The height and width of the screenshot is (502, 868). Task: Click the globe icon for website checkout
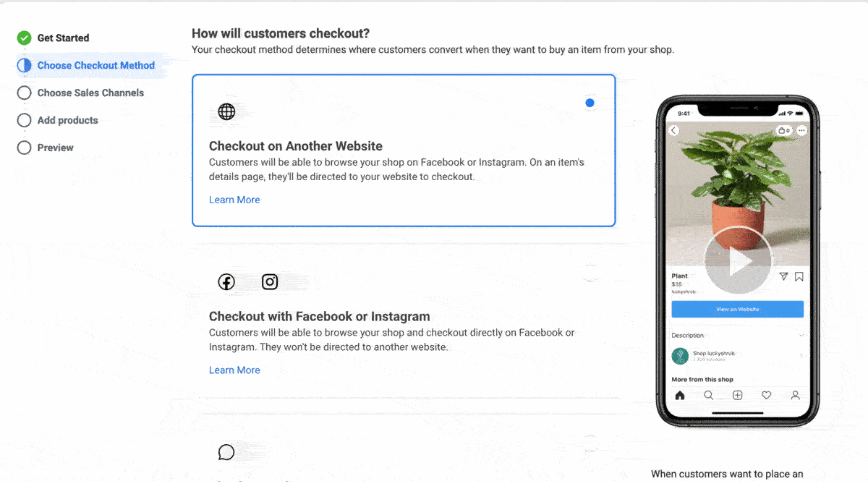(x=226, y=111)
